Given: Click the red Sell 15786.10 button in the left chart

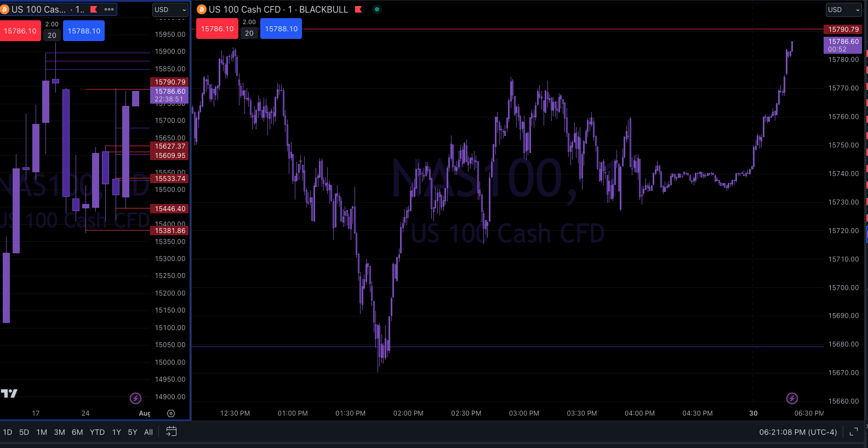Looking at the screenshot, I should point(20,31).
